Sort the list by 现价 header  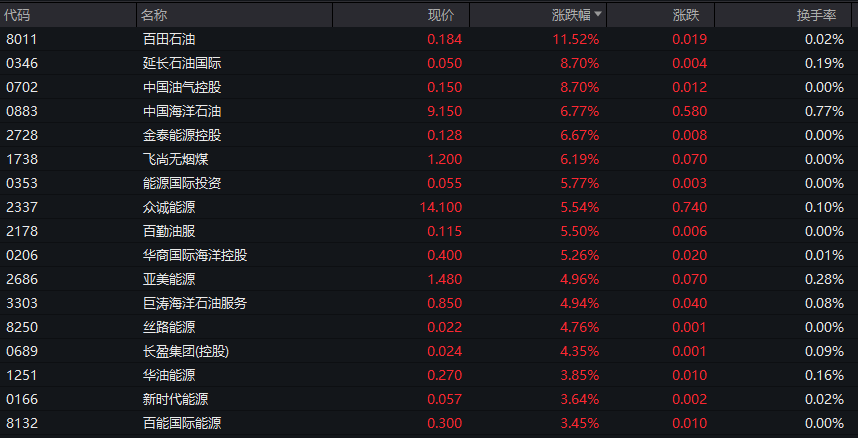click(x=441, y=15)
